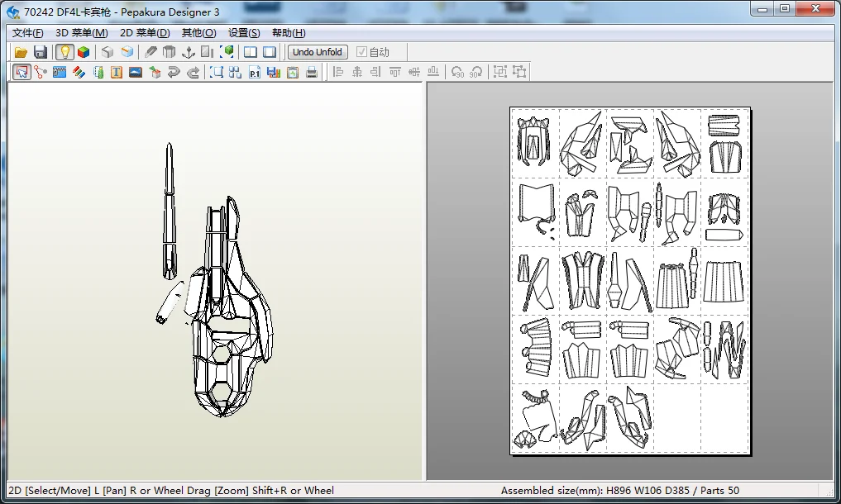Image resolution: width=841 pixels, height=504 pixels.
Task: Click the light blue cube toolbar icon
Action: tap(127, 52)
